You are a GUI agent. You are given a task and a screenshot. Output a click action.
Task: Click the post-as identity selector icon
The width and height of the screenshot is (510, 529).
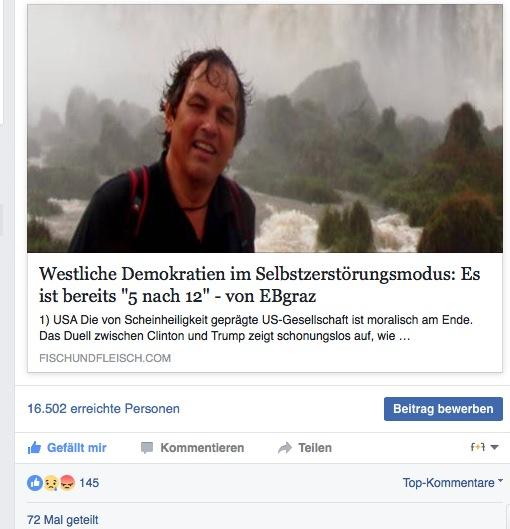click(478, 447)
